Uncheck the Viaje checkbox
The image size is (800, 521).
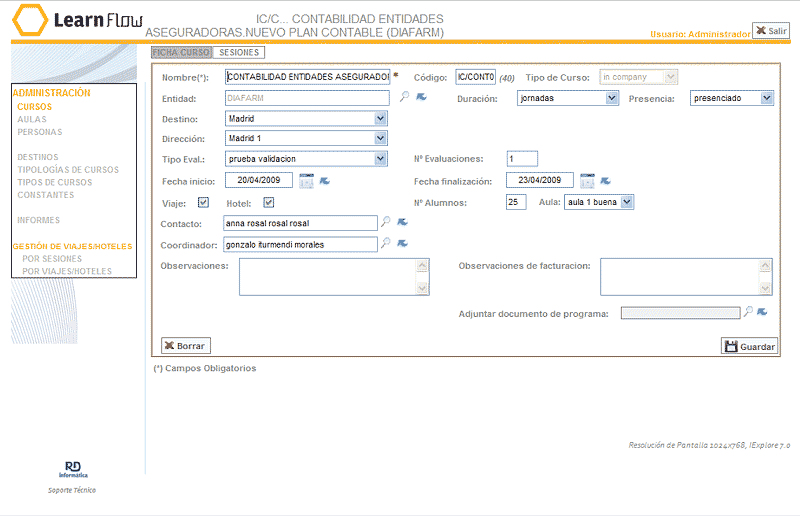click(x=204, y=202)
